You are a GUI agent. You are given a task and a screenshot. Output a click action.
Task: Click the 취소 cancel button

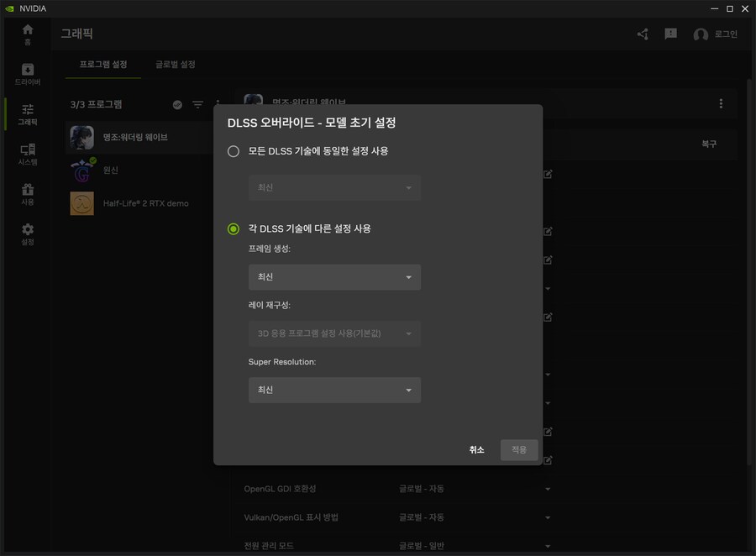click(x=476, y=450)
